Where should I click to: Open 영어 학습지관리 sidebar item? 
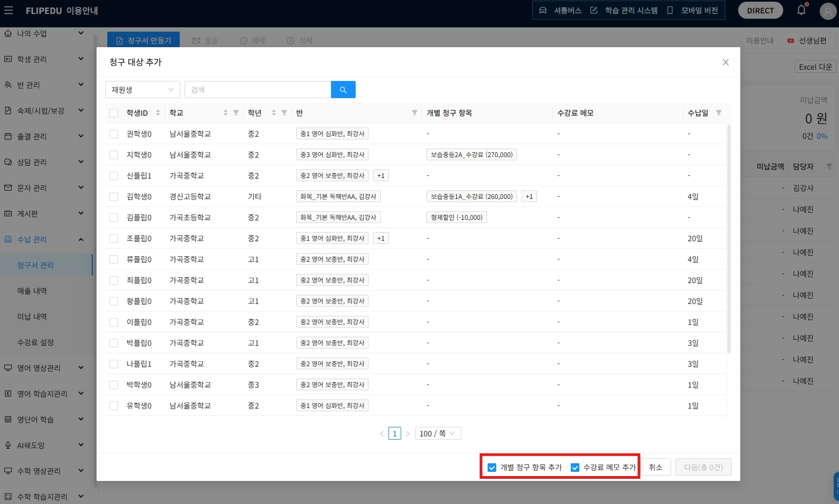tap(42, 394)
